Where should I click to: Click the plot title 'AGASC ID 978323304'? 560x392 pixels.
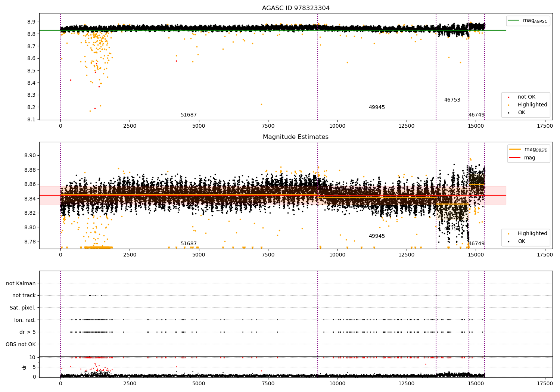296,8
